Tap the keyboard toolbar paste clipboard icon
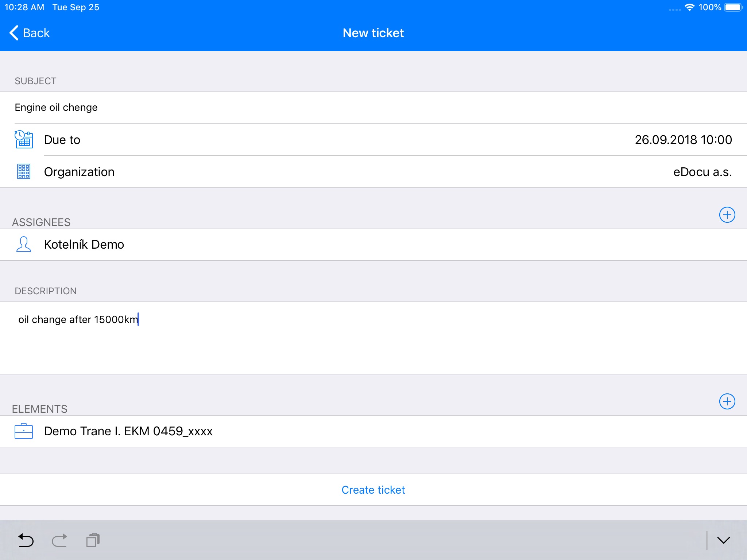Screen dimensions: 747x560 pos(93,540)
